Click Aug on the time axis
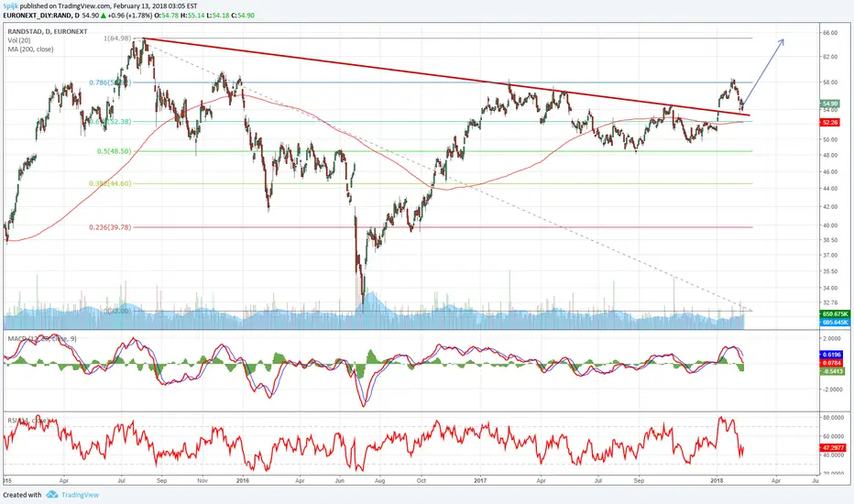This screenshot has width=854, height=504. (x=379, y=480)
